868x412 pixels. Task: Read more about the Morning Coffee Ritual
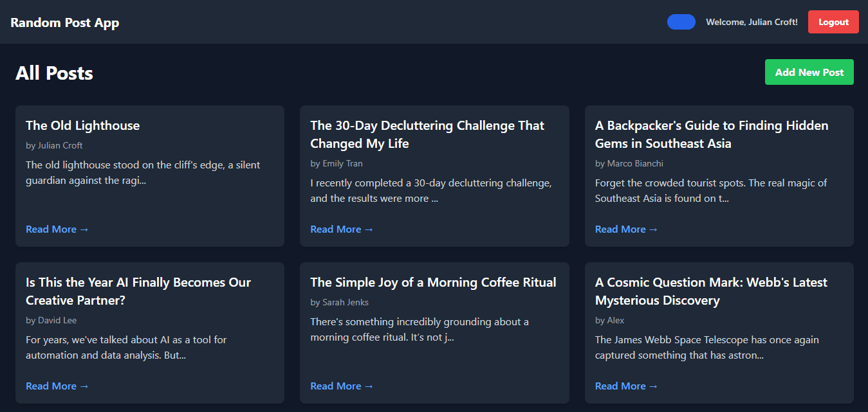tap(341, 386)
